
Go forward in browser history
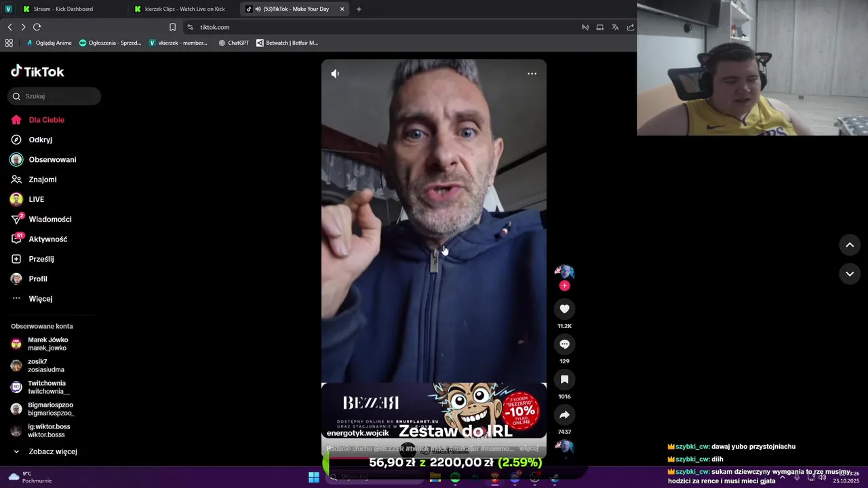click(23, 27)
